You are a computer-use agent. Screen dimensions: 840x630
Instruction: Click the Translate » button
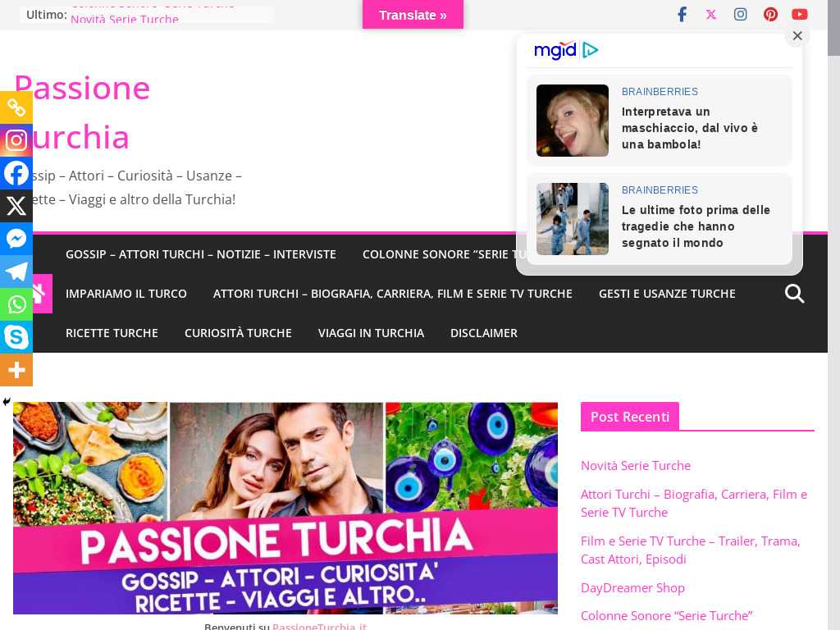click(x=413, y=15)
